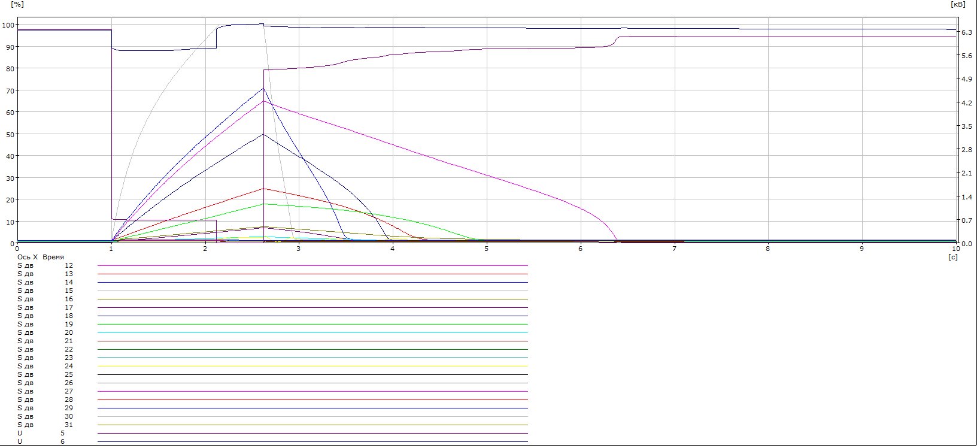
Task: Select the 7 tick on the time axis
Action: point(674,249)
